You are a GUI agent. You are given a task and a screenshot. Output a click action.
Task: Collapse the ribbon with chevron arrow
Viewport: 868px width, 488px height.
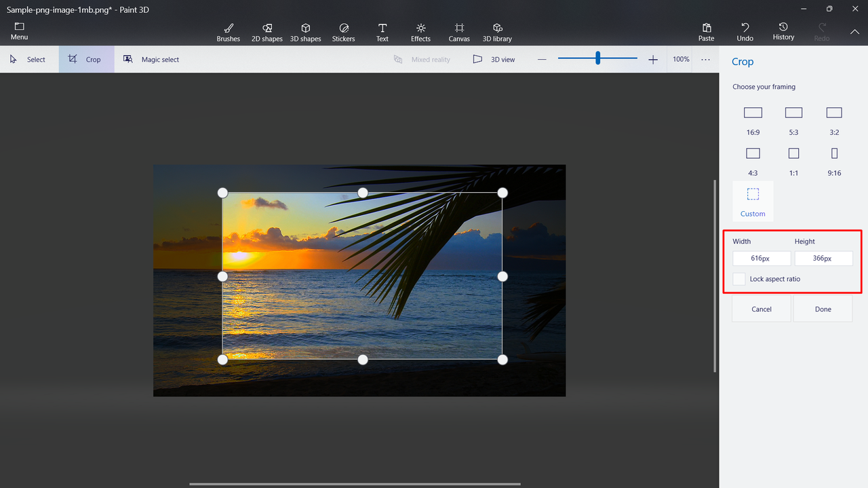854,32
